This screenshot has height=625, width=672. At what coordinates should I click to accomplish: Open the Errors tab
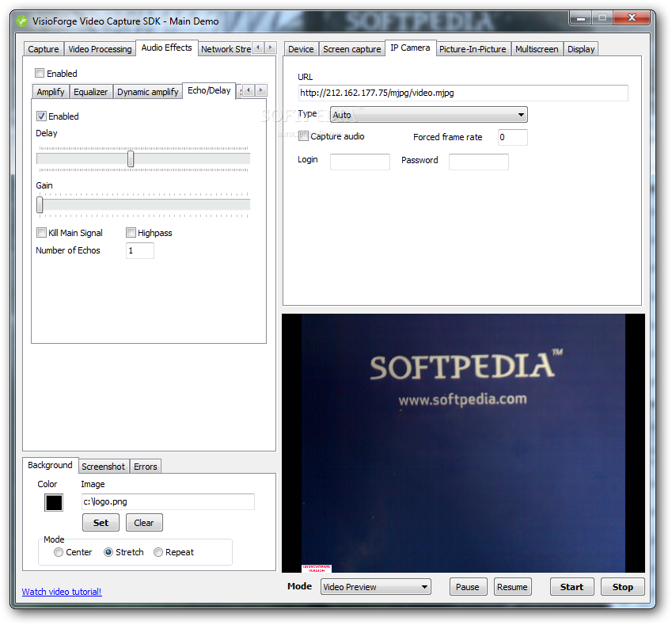click(146, 467)
